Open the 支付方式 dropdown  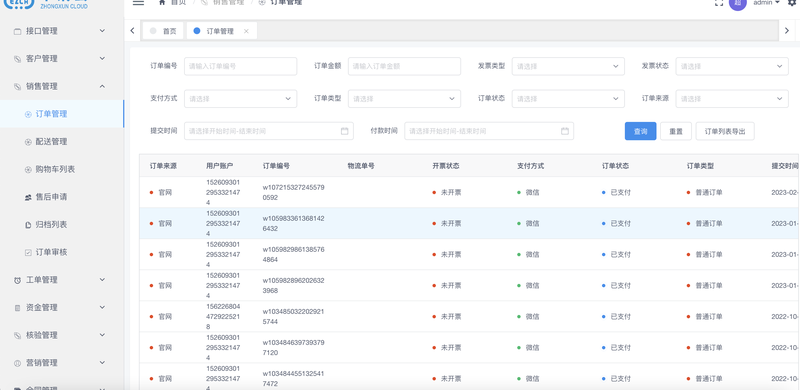point(240,99)
